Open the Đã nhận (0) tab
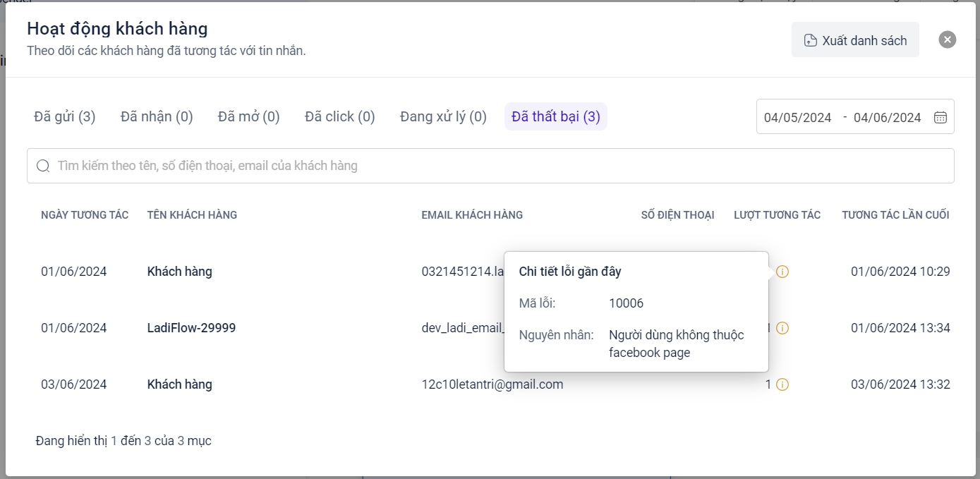 pyautogui.click(x=157, y=116)
